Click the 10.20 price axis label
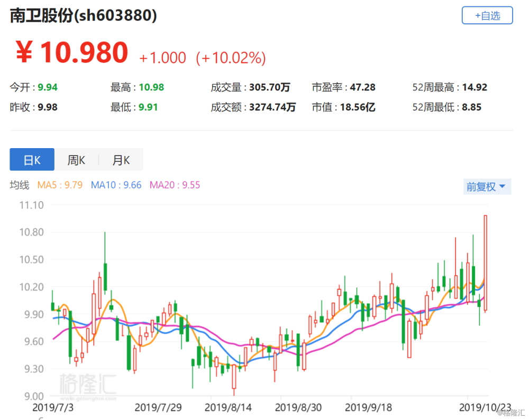Viewport: 529px width, 420px height. pyautogui.click(x=31, y=287)
